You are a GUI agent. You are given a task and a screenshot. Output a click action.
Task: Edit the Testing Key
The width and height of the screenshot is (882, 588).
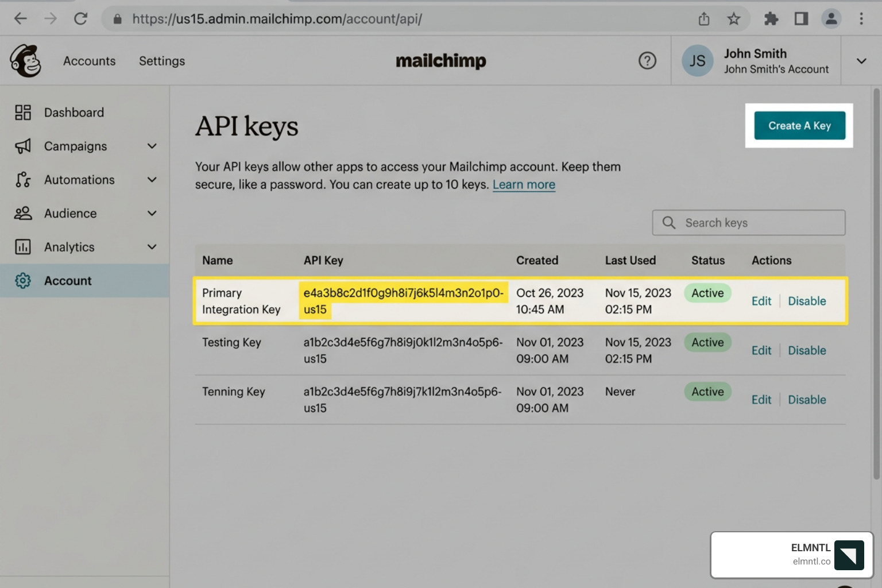click(x=761, y=350)
